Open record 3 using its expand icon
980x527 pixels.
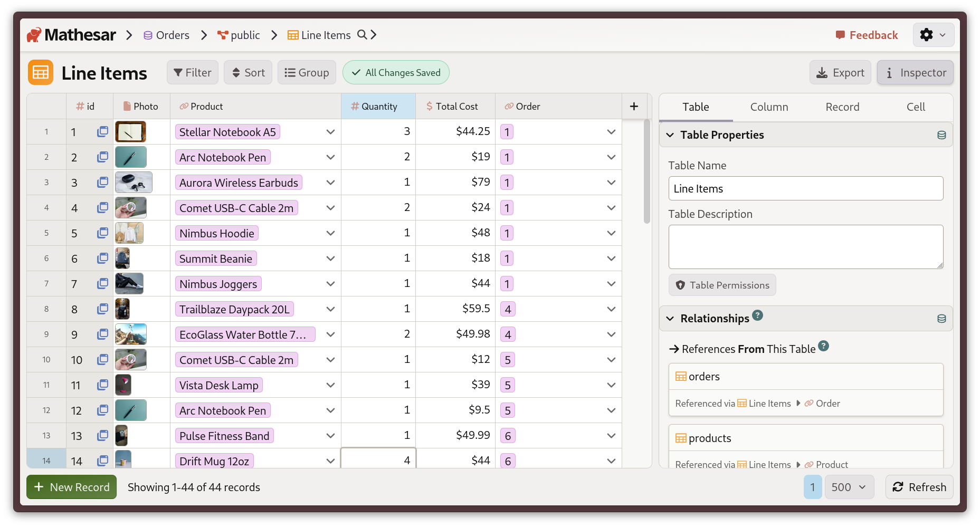coord(102,183)
